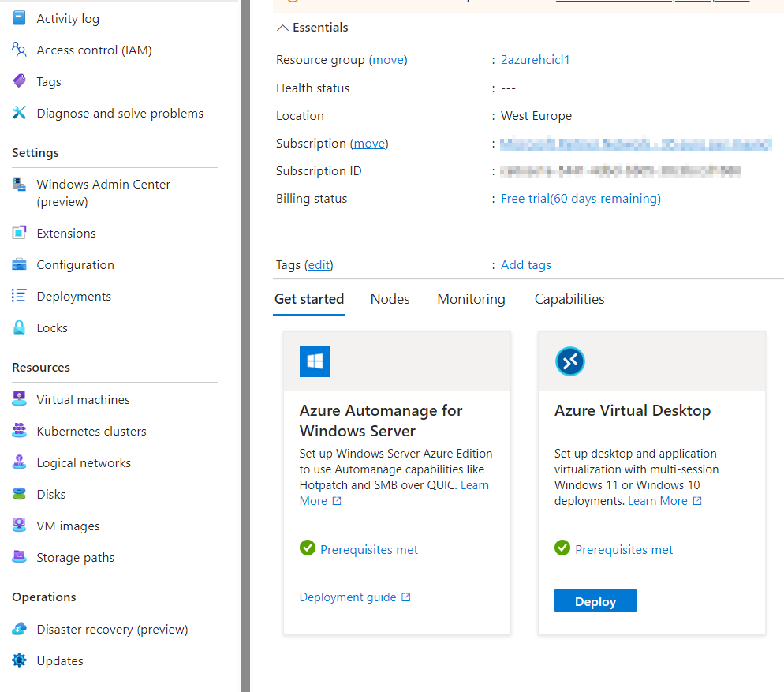784x692 pixels.
Task: Open the Disks icon
Action: (19, 494)
